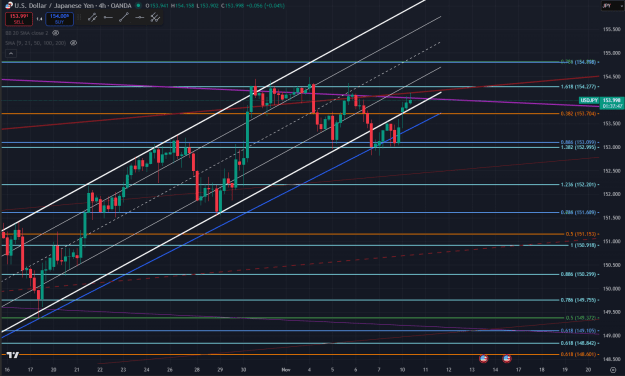This screenshot has height=376, width=625.
Task: Click the 150.000 price scale tick
Action: [611, 288]
